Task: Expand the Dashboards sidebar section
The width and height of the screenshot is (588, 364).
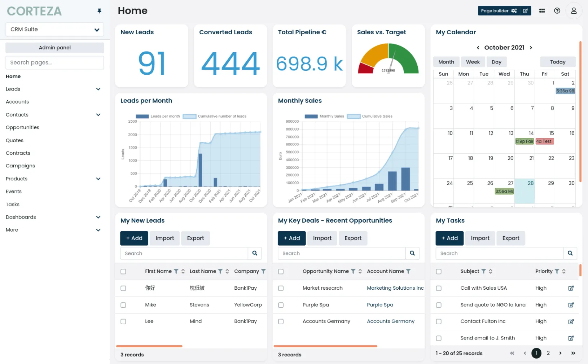Action: point(98,217)
